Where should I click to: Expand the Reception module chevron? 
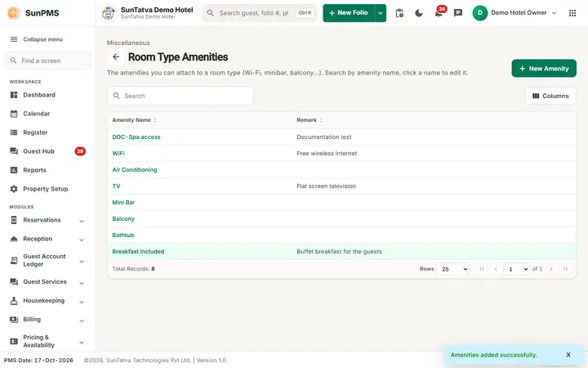[82, 240]
